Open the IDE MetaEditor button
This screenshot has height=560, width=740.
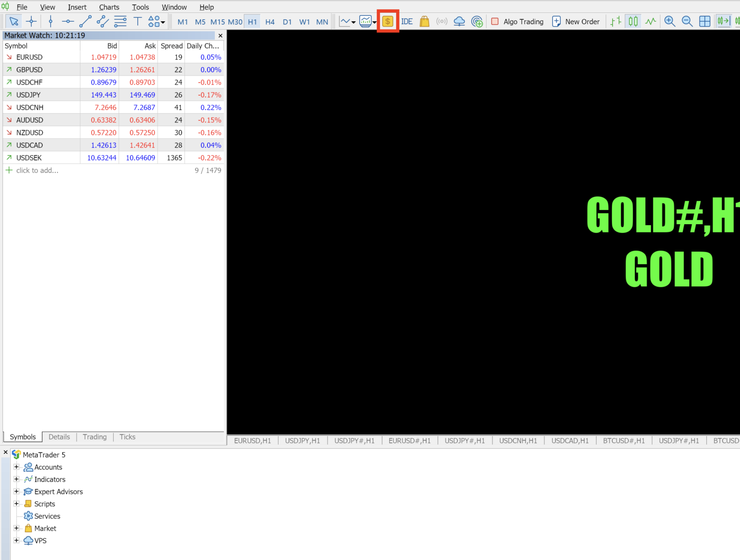point(407,21)
